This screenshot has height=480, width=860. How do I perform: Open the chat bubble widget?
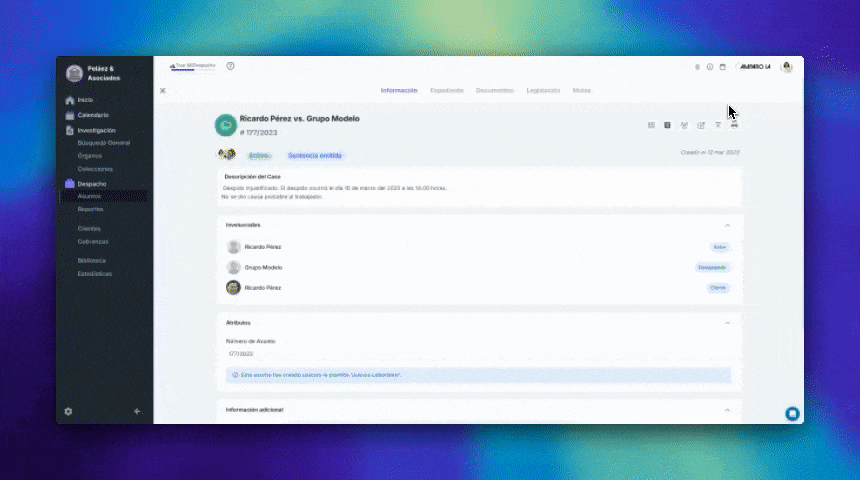point(792,413)
